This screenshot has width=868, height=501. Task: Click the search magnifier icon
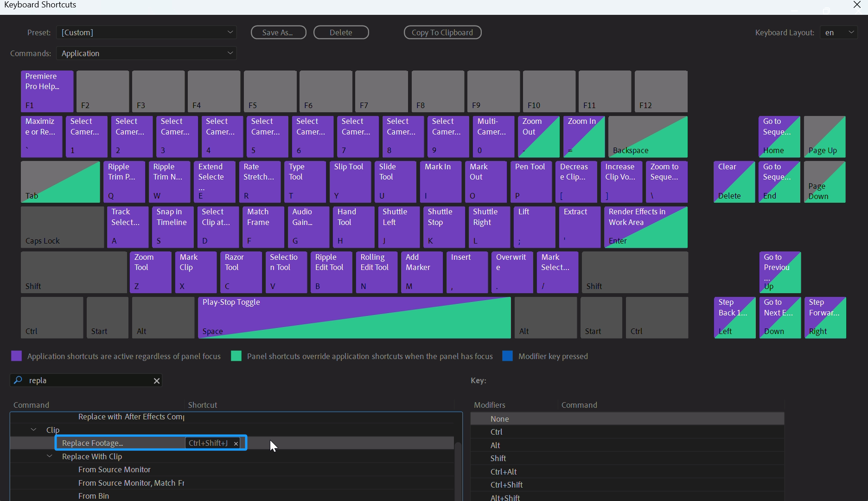pyautogui.click(x=18, y=380)
